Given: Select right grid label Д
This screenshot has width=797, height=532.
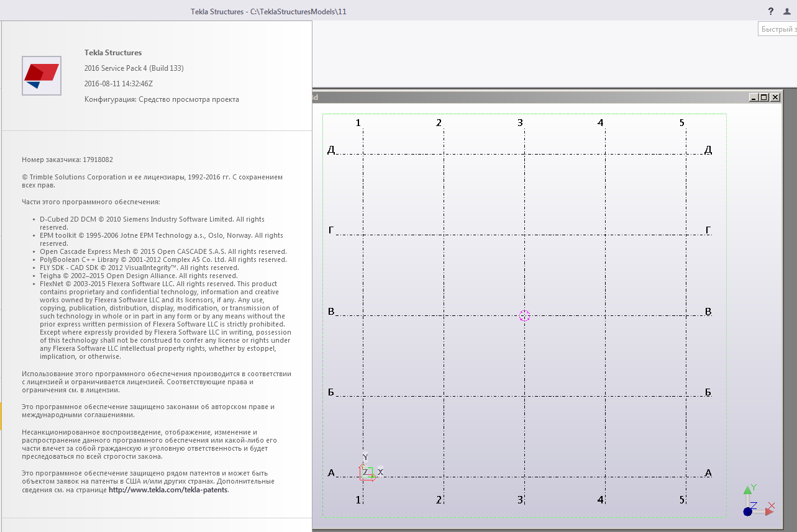Looking at the screenshot, I should click(708, 150).
